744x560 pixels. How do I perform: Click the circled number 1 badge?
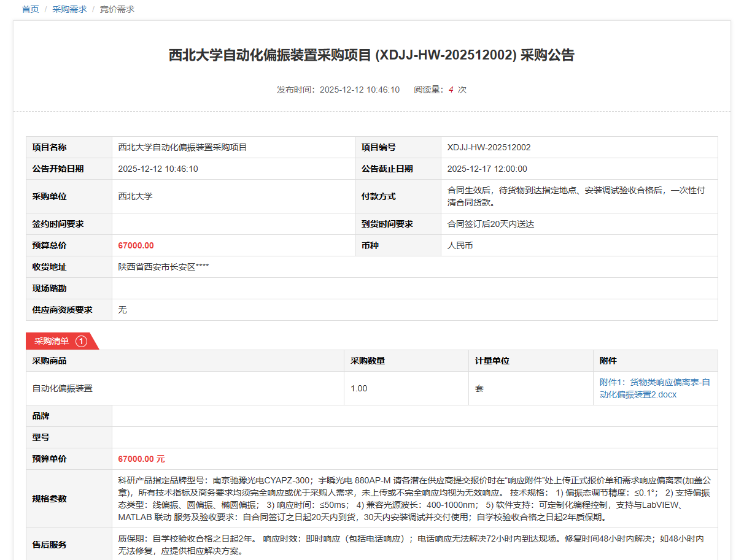81,341
